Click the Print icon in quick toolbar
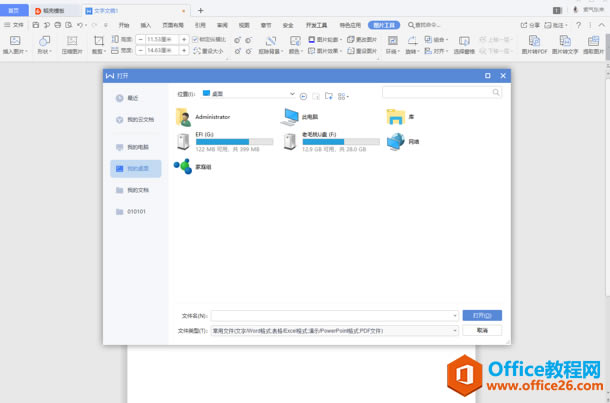The image size is (610, 403). 58,25
